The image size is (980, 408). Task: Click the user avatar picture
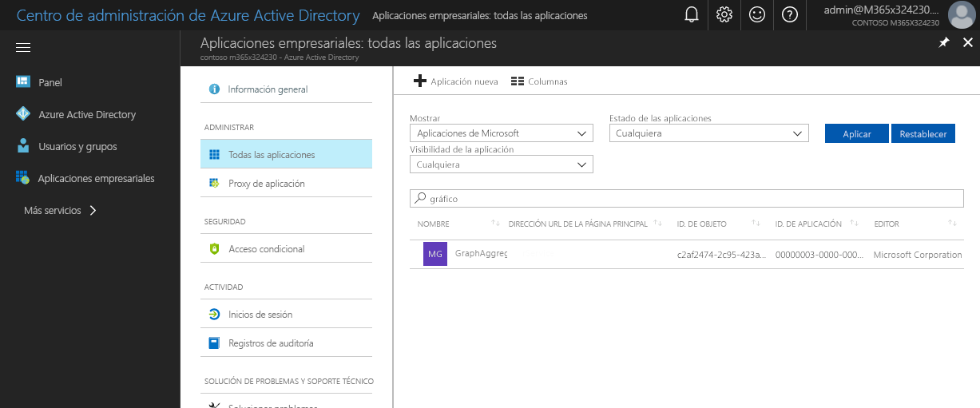tap(961, 15)
